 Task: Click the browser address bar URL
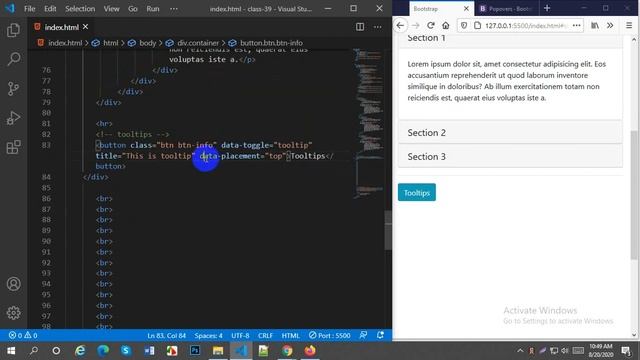525,26
